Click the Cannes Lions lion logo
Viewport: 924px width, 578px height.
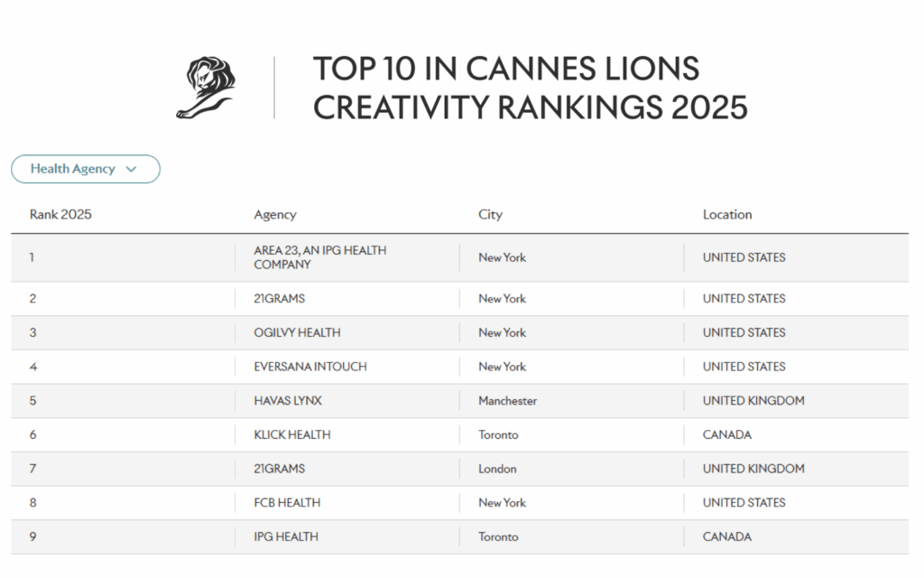[x=206, y=88]
